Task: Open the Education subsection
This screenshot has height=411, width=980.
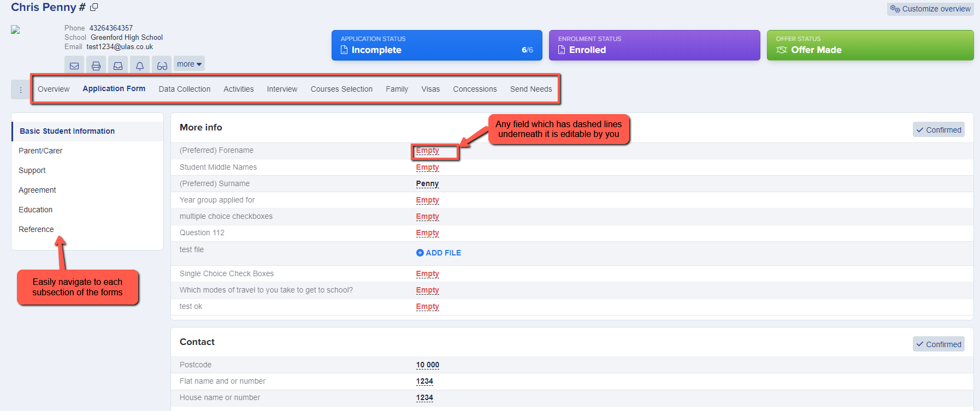Action: click(36, 210)
